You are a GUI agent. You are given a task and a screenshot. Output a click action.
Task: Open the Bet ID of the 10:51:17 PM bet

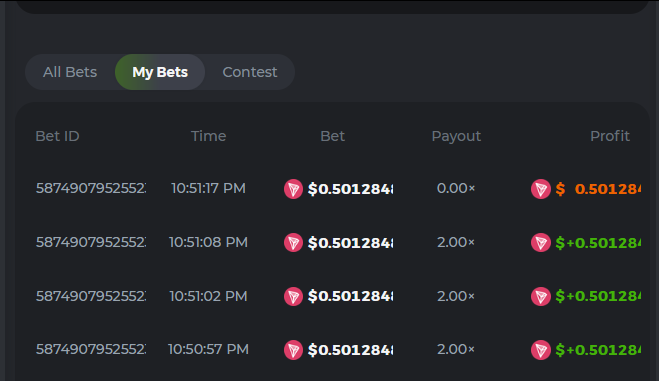coord(91,188)
